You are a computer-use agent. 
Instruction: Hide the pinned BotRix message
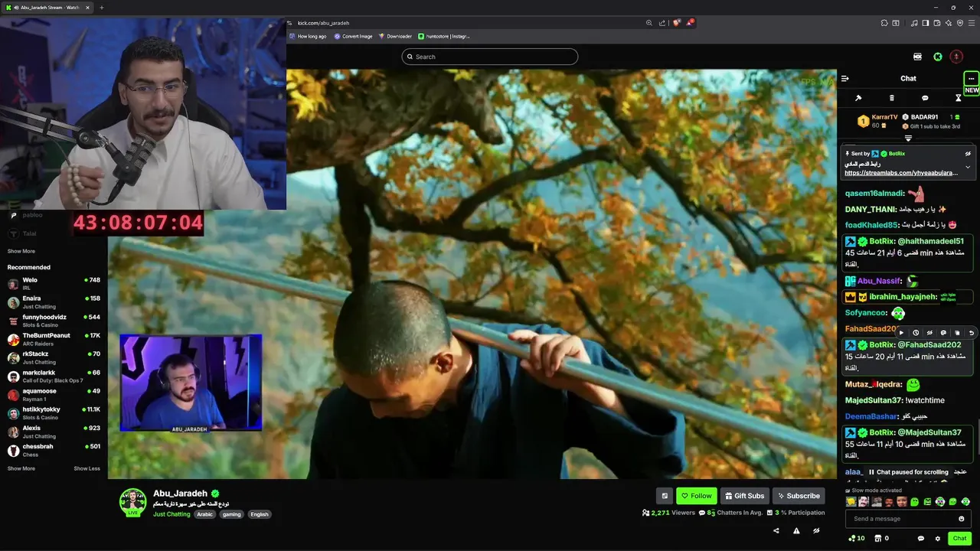pyautogui.click(x=968, y=154)
